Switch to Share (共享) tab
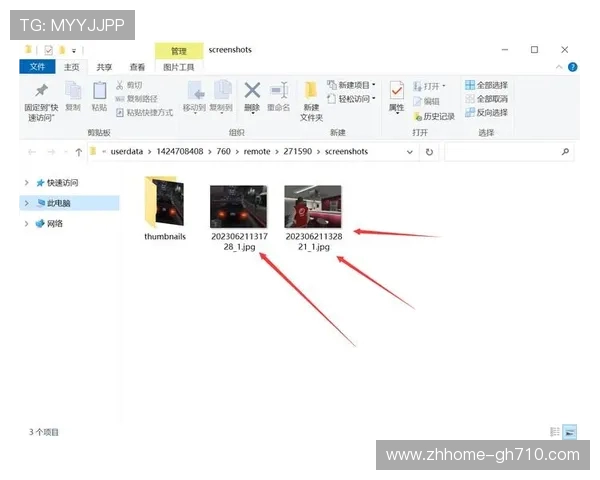Viewport: 600px width, 480px height. (104, 67)
